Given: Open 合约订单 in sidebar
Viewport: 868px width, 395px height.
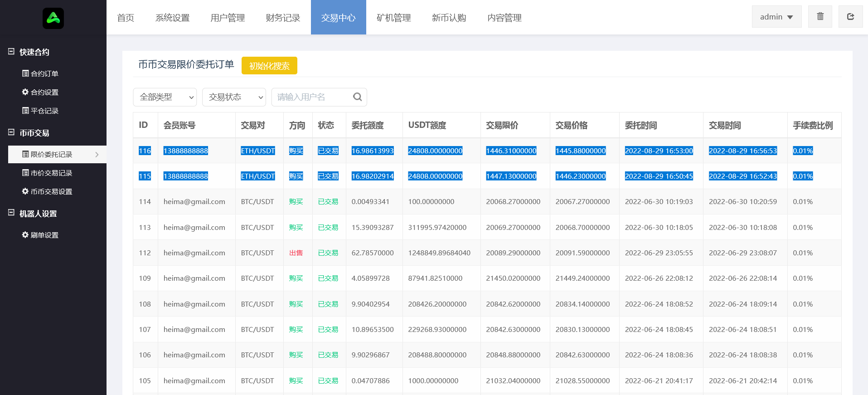Looking at the screenshot, I should coord(40,73).
